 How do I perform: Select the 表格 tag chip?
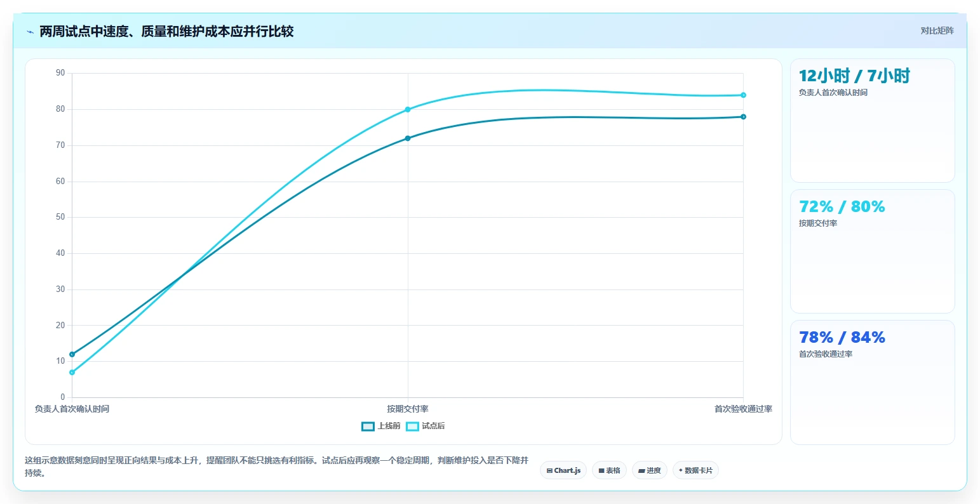609,470
